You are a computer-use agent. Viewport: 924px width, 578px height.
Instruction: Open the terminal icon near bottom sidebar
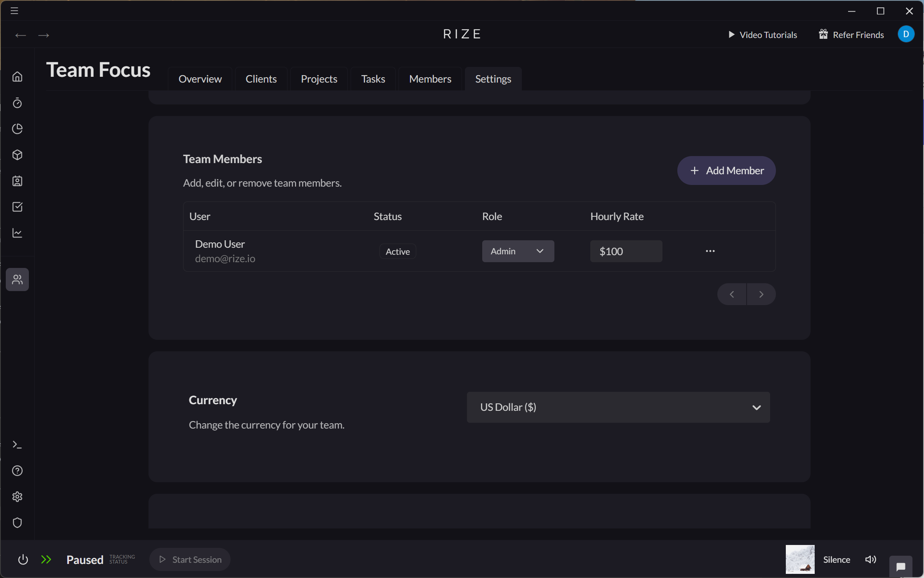pos(17,444)
